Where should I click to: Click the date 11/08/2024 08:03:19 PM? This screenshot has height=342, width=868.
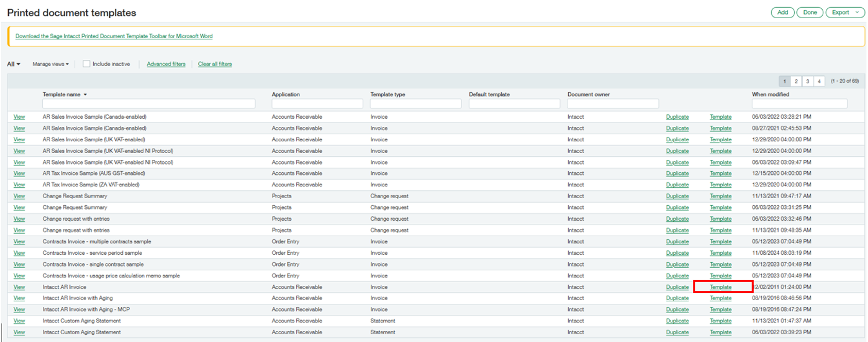pos(781,253)
